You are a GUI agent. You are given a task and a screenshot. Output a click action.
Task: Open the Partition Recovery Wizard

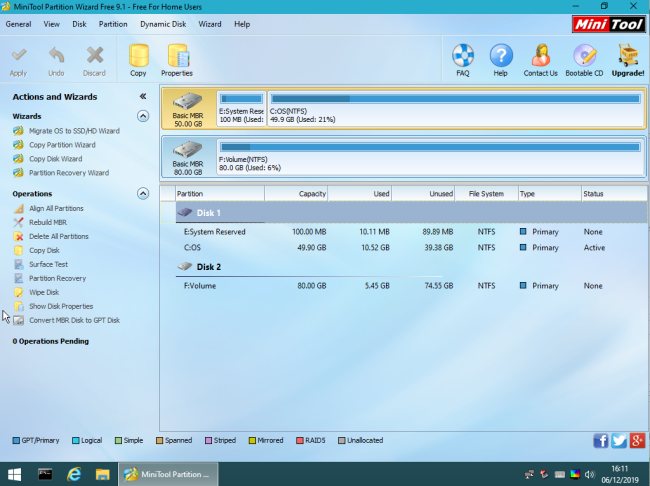pyautogui.click(x=69, y=173)
